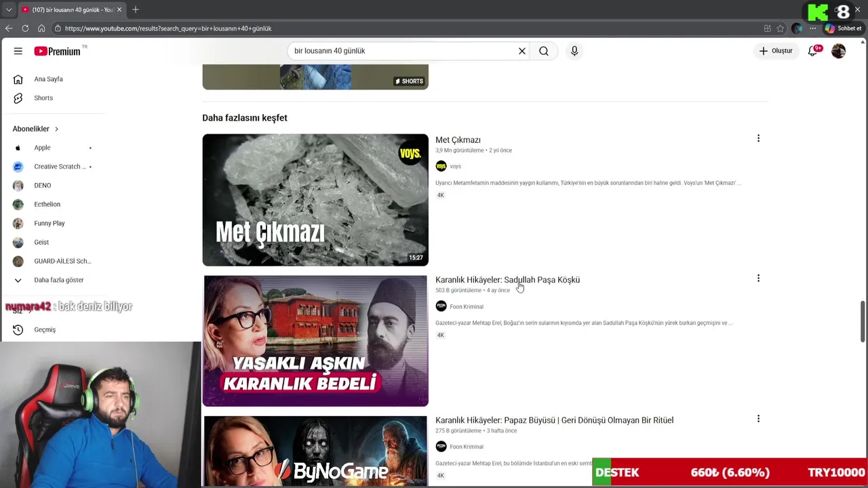The width and height of the screenshot is (868, 488).
Task: Click the Shorts badge on top thumbnail
Action: coord(409,81)
